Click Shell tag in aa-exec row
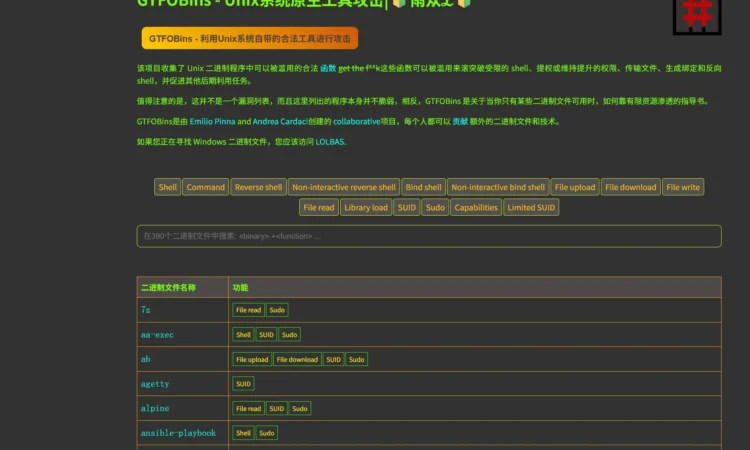This screenshot has width=750, height=450. click(243, 335)
